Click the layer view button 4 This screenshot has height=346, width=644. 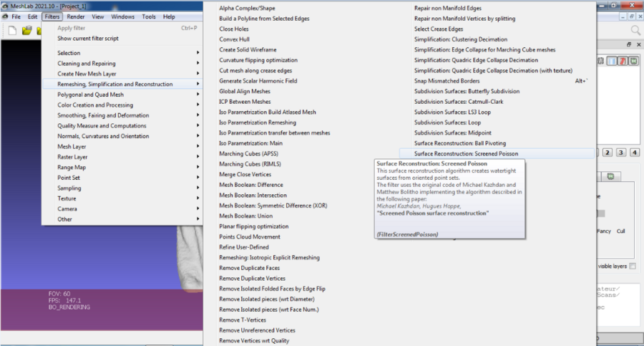pyautogui.click(x=635, y=153)
